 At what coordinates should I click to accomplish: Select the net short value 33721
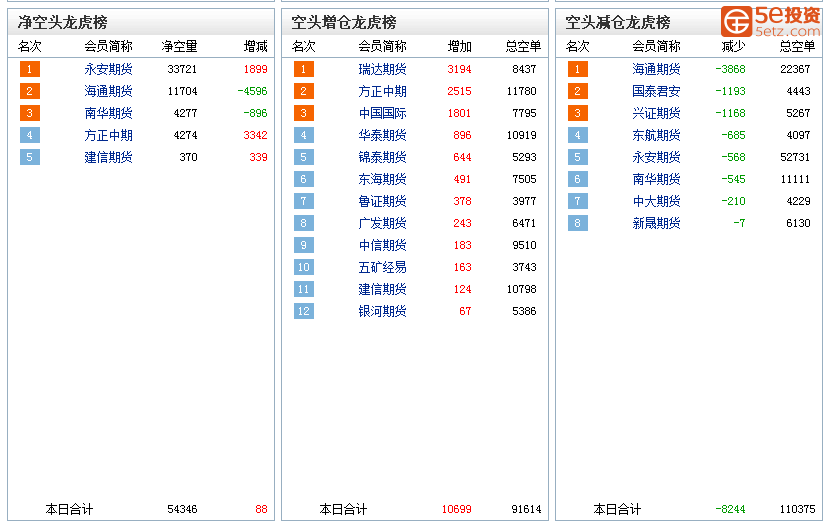coord(182,69)
